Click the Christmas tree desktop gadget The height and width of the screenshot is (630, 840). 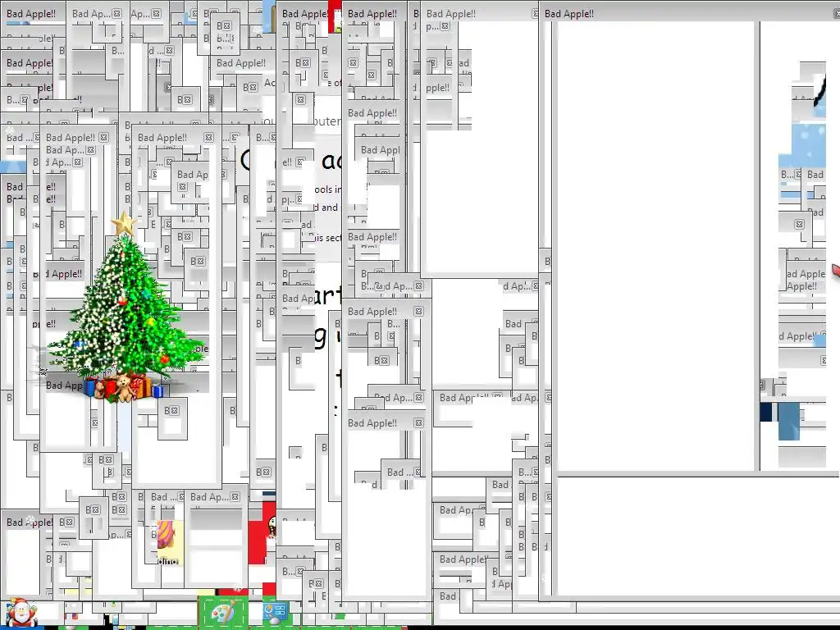tap(126, 307)
